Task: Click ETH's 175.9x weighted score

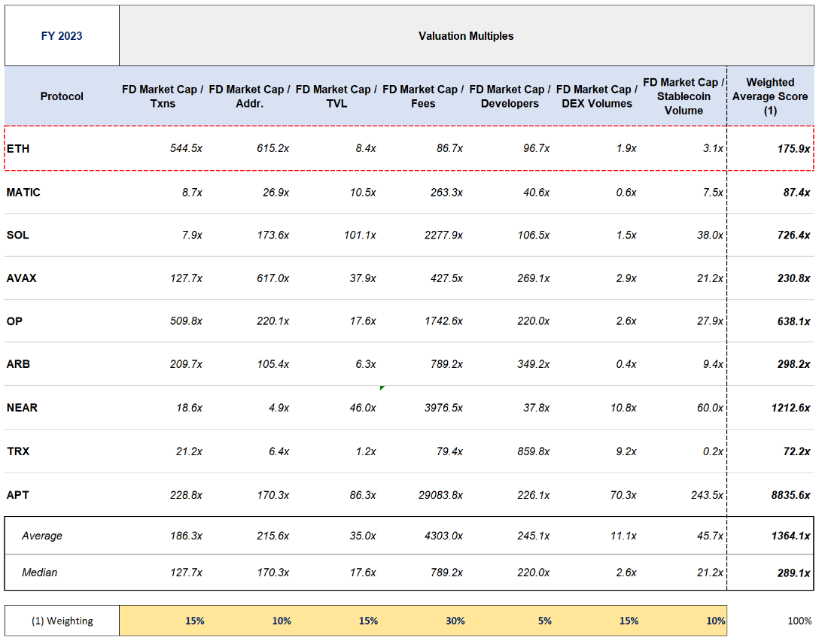Action: (793, 149)
